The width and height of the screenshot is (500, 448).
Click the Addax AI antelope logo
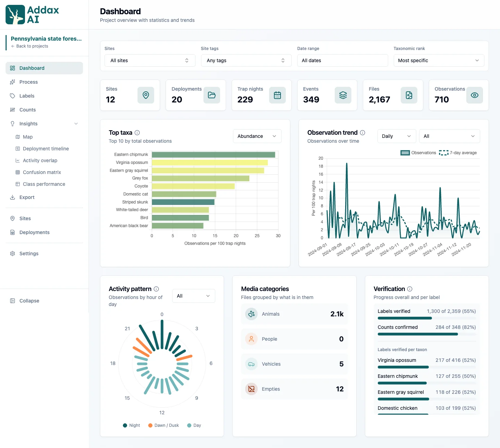coord(15,15)
